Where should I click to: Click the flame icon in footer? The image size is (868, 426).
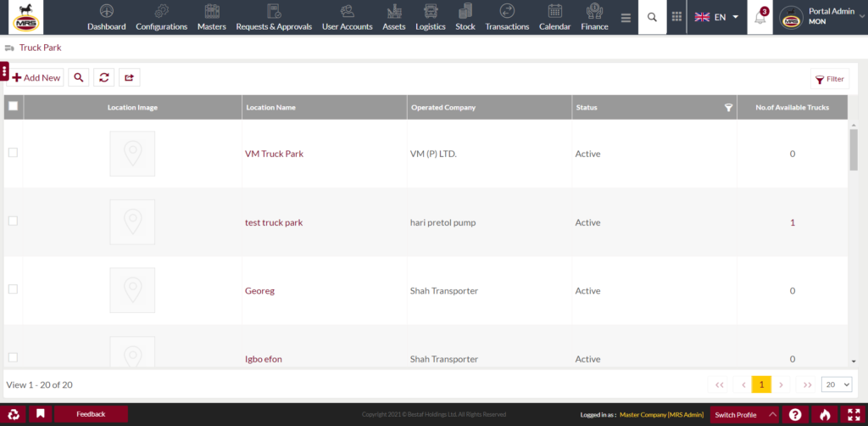[825, 414]
